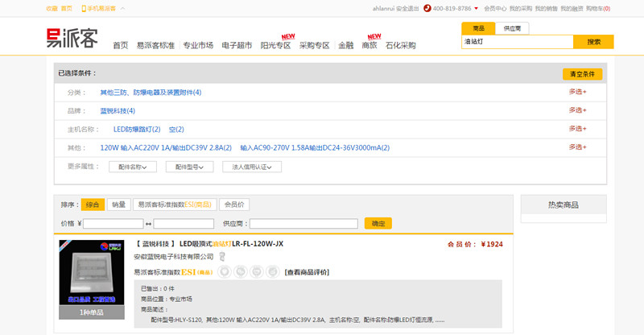Expand the 配件型号 attribute dropdown
Image resolution: width=644 pixels, height=335 pixels.
click(189, 167)
